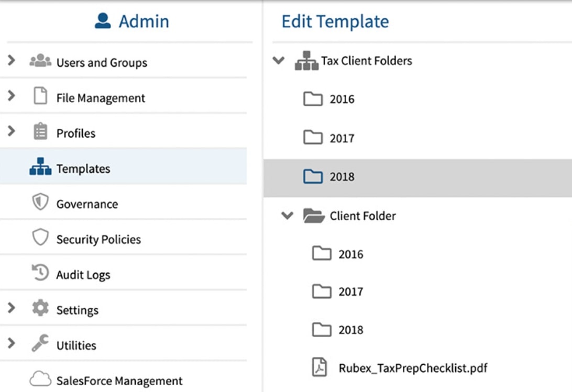Click the Utilities wrench icon

point(40,343)
